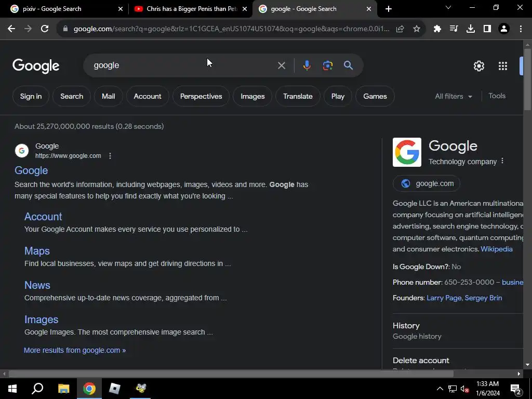The height and width of the screenshot is (399, 532).
Task: Open File Explorer from the taskbar
Action: click(x=63, y=389)
